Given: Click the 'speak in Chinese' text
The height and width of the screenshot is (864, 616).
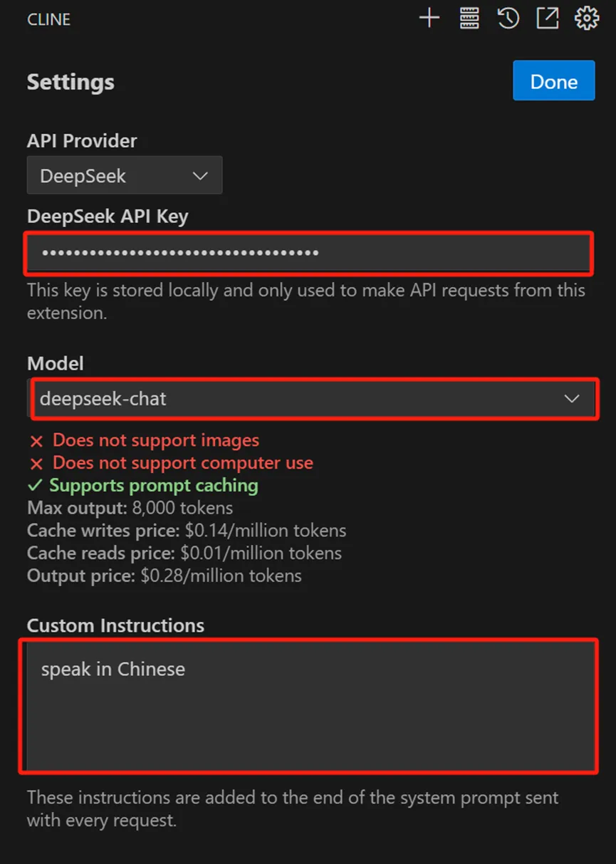Looking at the screenshot, I should [x=113, y=670].
